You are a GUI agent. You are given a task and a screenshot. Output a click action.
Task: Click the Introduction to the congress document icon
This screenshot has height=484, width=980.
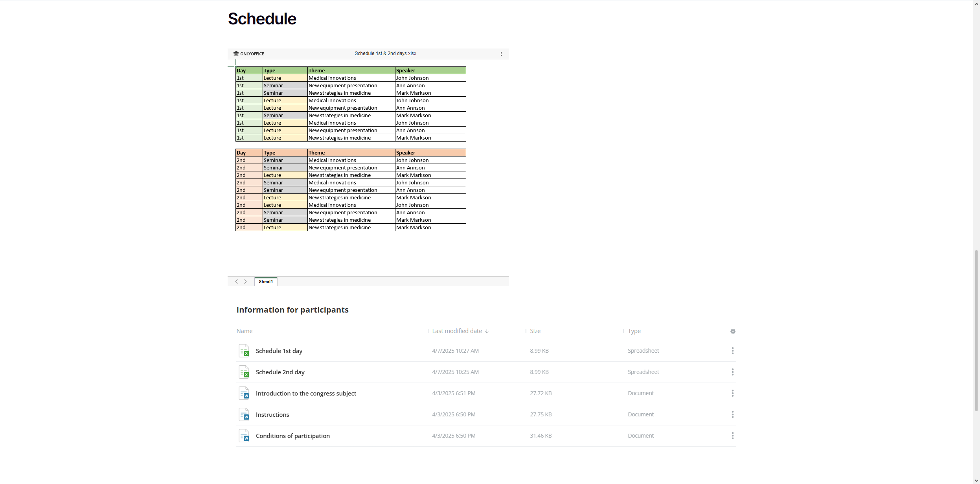[244, 393]
